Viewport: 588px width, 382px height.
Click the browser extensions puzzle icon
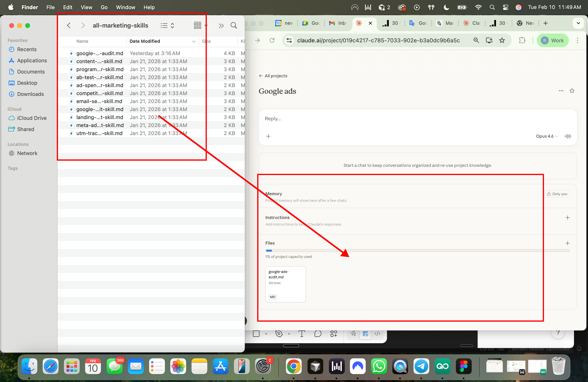pyautogui.click(x=522, y=40)
